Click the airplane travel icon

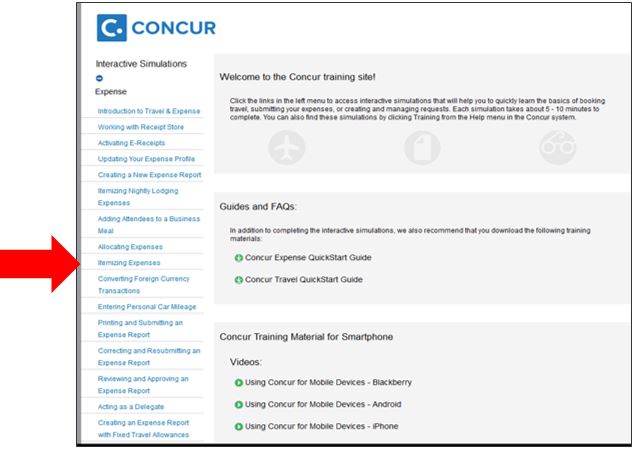click(286, 148)
